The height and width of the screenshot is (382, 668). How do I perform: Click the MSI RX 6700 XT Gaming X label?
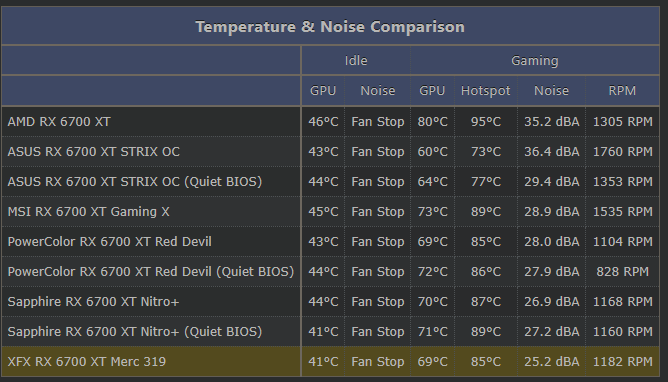88,212
